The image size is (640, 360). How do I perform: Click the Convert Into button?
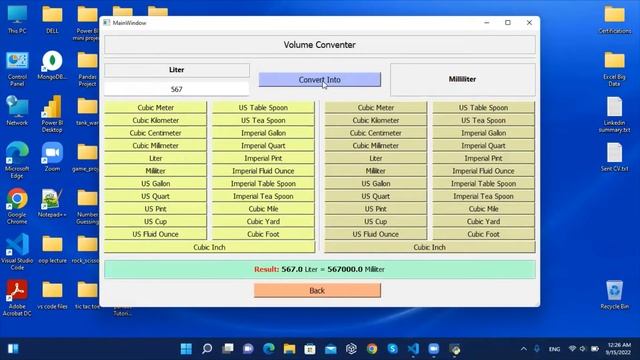pos(320,80)
